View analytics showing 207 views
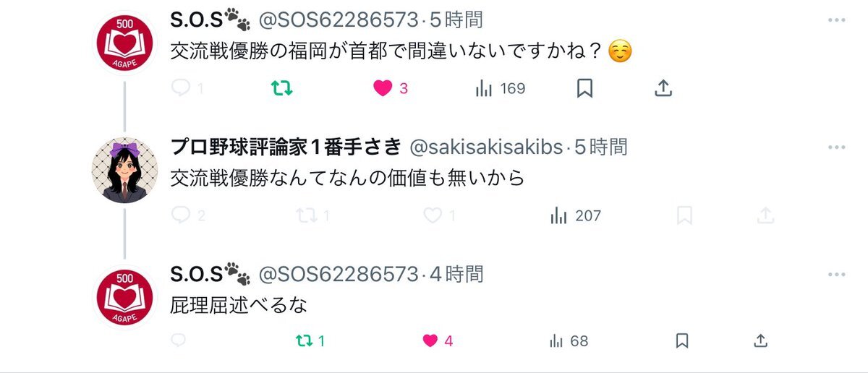Screen dimensions: 868x373 576,215
